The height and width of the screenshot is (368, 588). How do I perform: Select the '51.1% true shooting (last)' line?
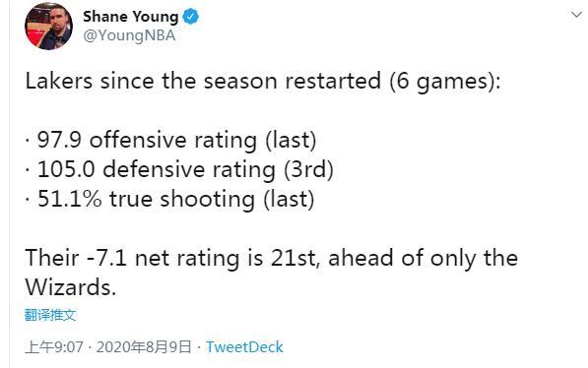click(x=169, y=199)
